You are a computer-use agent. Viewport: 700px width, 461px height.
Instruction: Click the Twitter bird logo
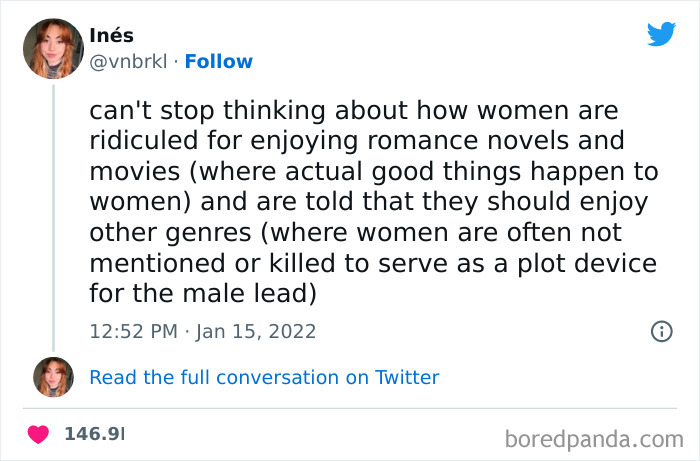point(661,34)
